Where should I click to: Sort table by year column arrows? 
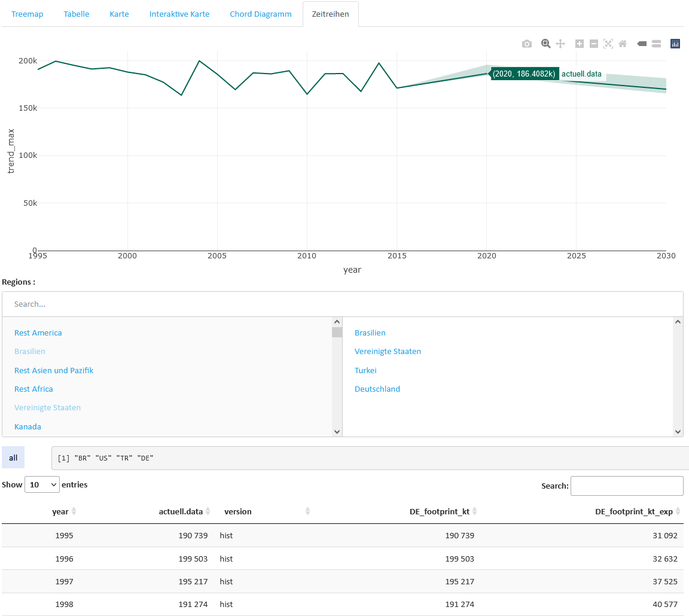click(74, 511)
